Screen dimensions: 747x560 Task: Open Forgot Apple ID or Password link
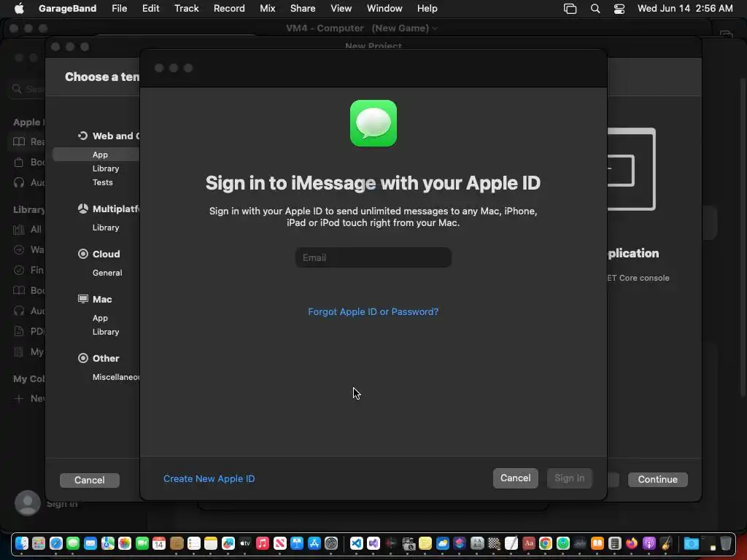pyautogui.click(x=373, y=311)
